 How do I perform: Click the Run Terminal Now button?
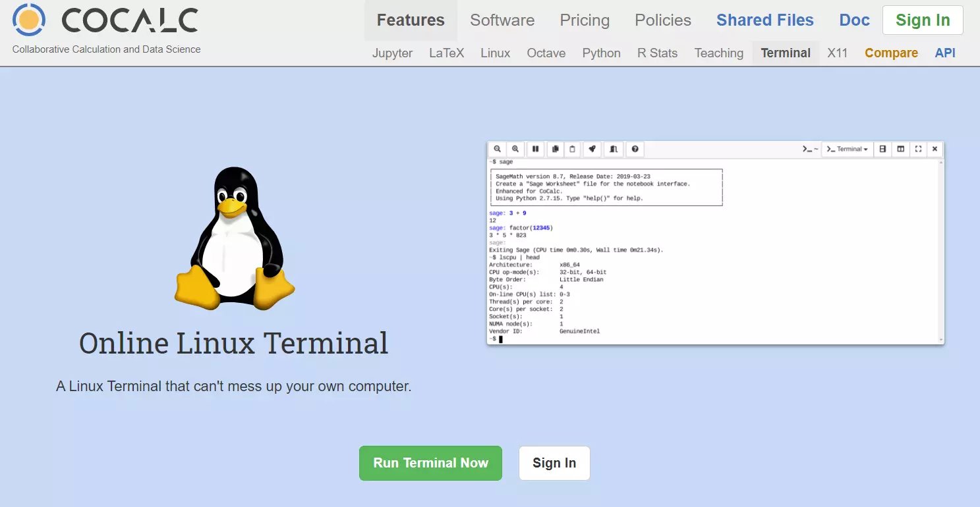[x=430, y=463]
